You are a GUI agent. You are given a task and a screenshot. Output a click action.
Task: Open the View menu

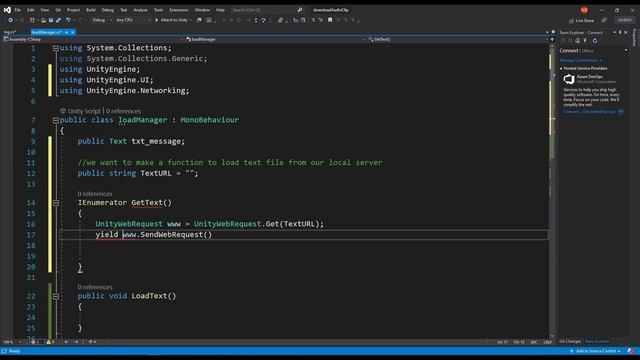pyautogui.click(x=44, y=10)
